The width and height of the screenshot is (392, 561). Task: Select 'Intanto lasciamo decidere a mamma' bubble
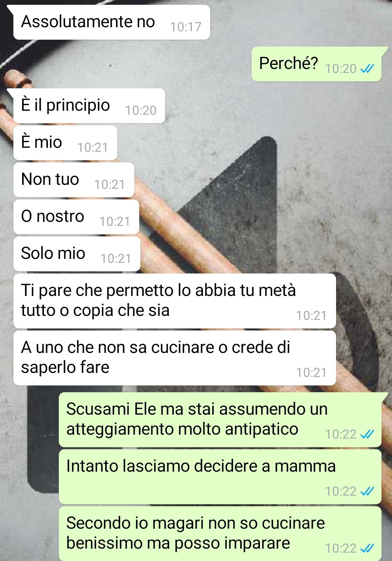click(220, 477)
